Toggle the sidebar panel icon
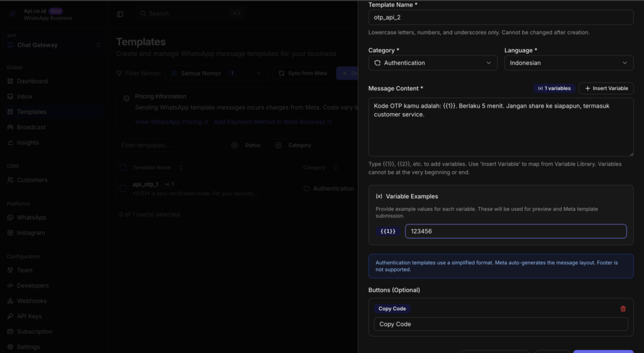The width and height of the screenshot is (644, 353). pos(120,14)
